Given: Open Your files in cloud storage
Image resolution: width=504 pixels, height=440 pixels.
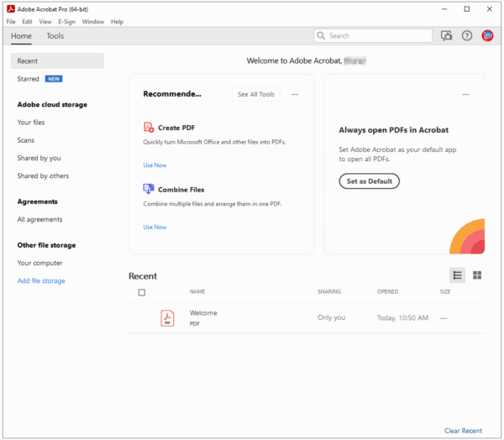Looking at the screenshot, I should (31, 123).
